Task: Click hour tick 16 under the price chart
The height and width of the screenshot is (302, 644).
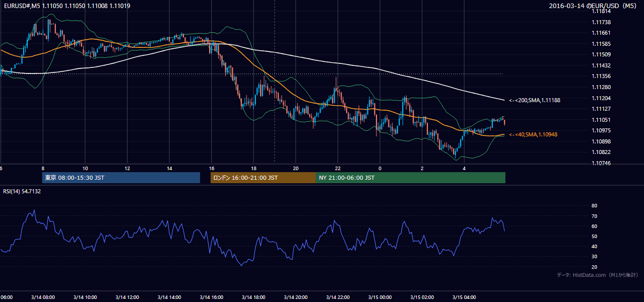Action: (x=212, y=168)
